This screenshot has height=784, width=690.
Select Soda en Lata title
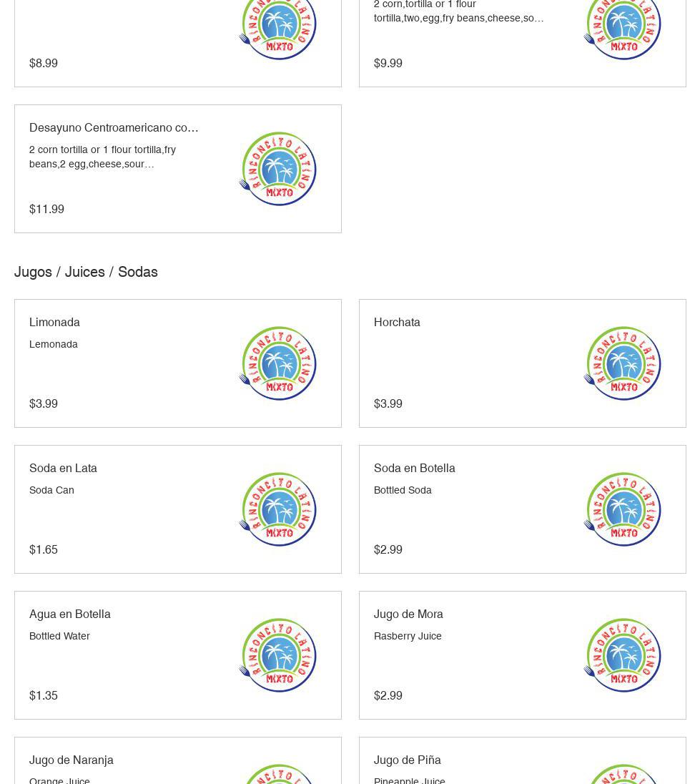pyautogui.click(x=63, y=469)
